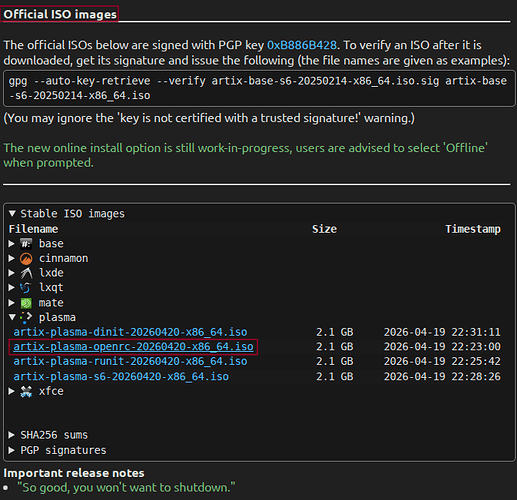Click the Official ISO images heading
Screen dimensions: 517x500
tap(60, 14)
